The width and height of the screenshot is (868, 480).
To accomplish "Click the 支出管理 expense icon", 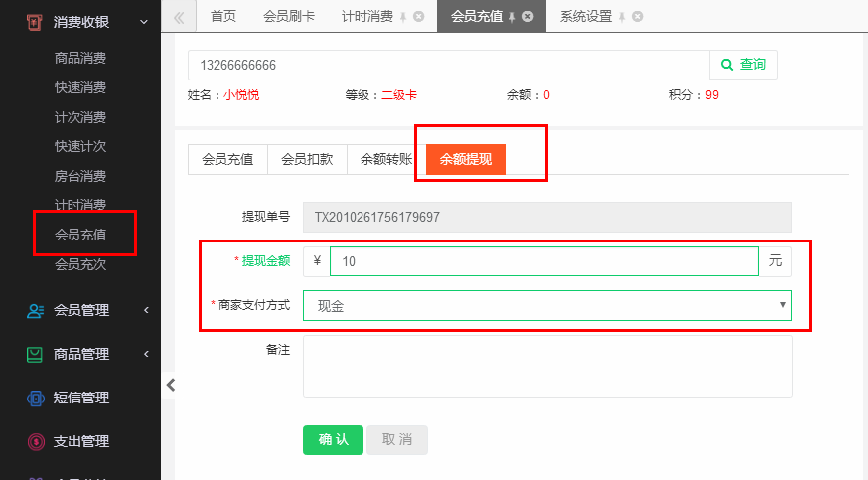I will click(x=36, y=441).
